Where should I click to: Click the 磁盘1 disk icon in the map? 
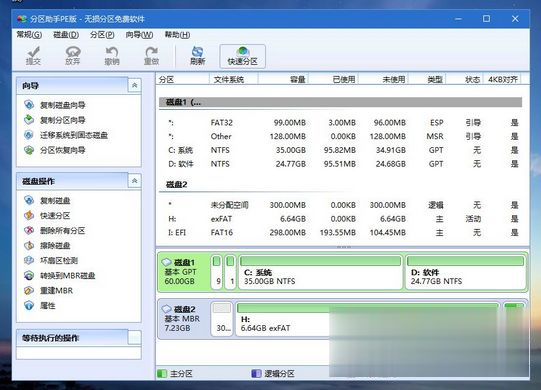pyautogui.click(x=167, y=262)
